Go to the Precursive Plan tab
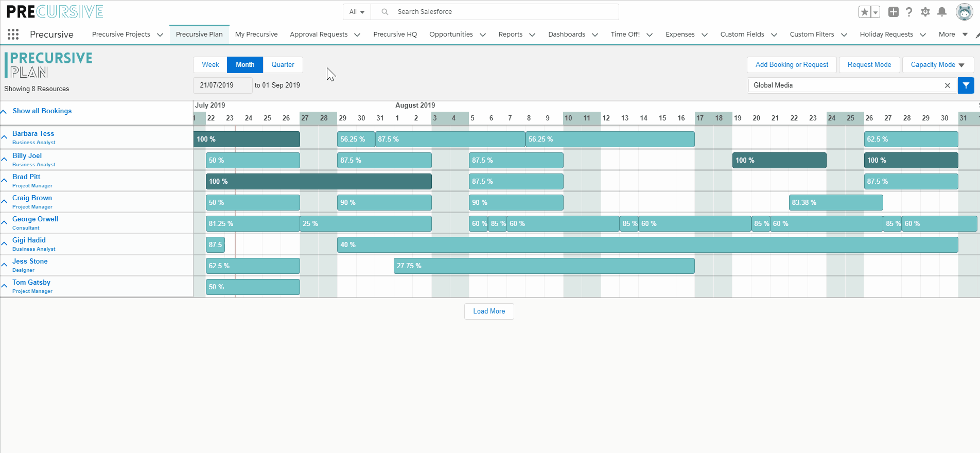This screenshot has height=453, width=980. tap(199, 34)
